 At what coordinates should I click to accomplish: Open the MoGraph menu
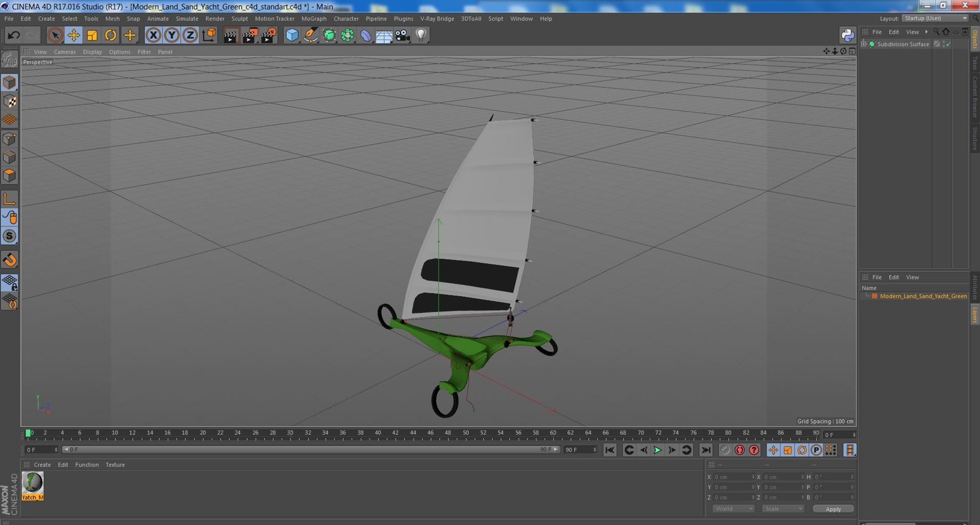coord(313,18)
